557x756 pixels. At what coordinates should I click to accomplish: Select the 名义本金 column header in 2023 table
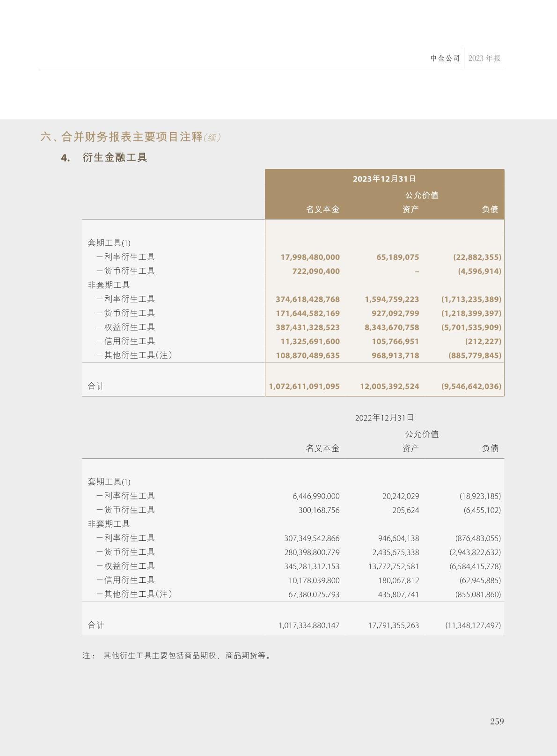[x=322, y=210]
